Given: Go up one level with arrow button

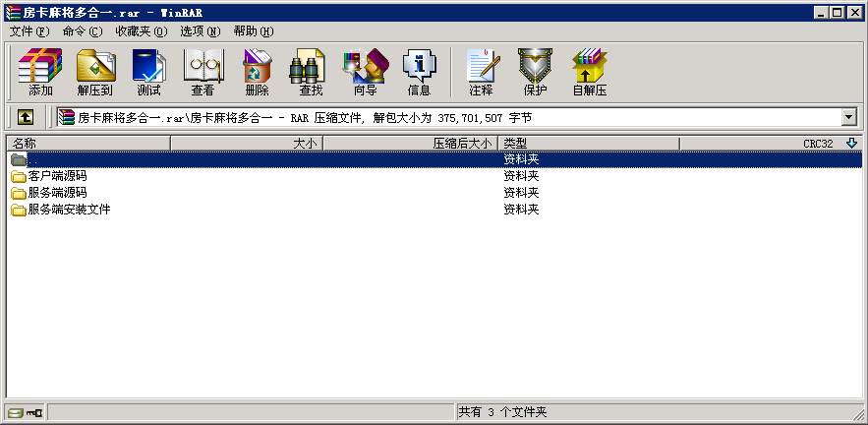Looking at the screenshot, I should 26,117.
